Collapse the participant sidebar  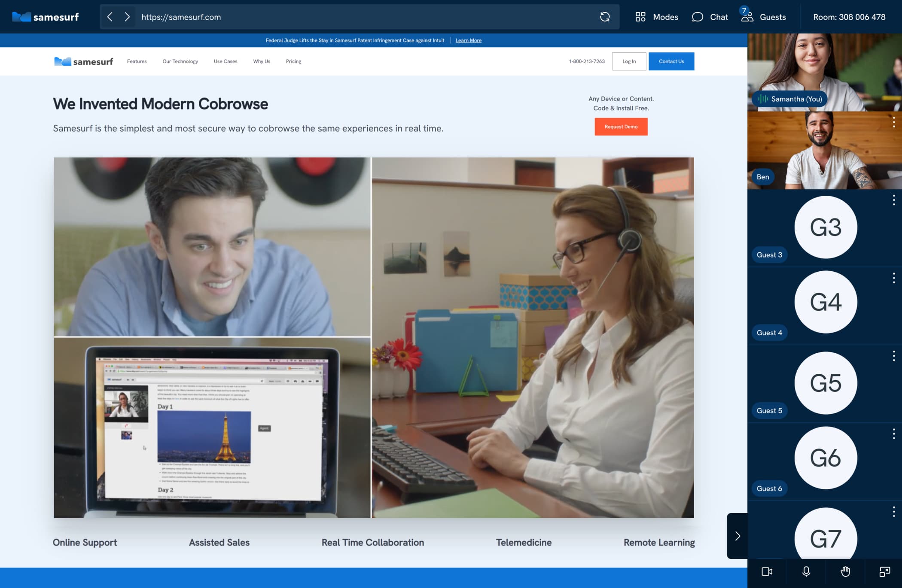(738, 536)
